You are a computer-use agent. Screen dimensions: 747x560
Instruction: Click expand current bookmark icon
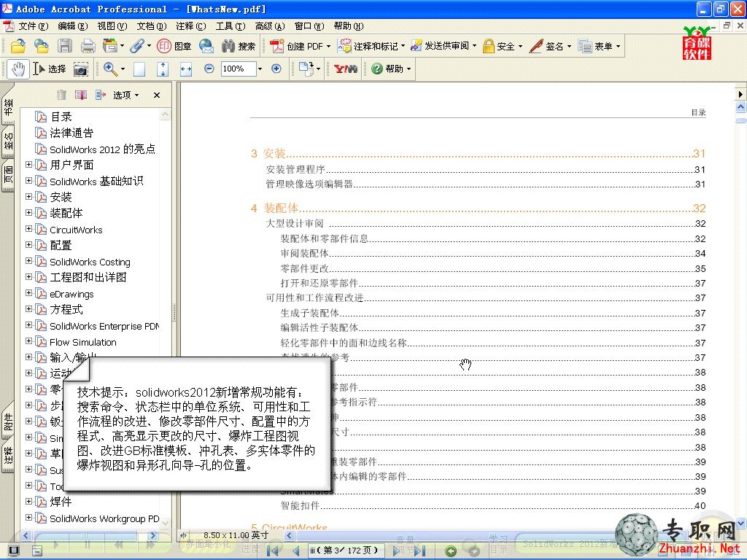(x=101, y=95)
